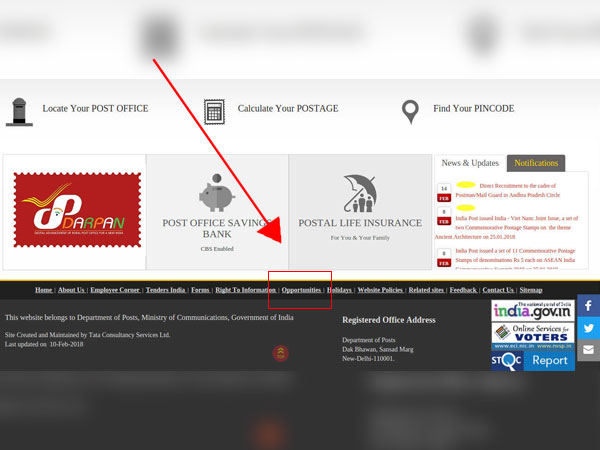Open Related sites footer link

click(x=426, y=290)
